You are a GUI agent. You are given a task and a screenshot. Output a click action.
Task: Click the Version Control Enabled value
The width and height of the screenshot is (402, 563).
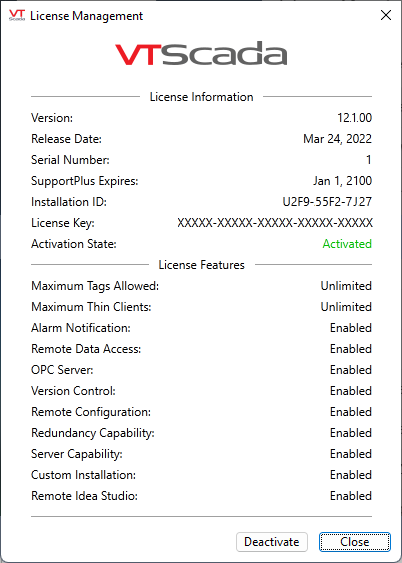click(351, 391)
